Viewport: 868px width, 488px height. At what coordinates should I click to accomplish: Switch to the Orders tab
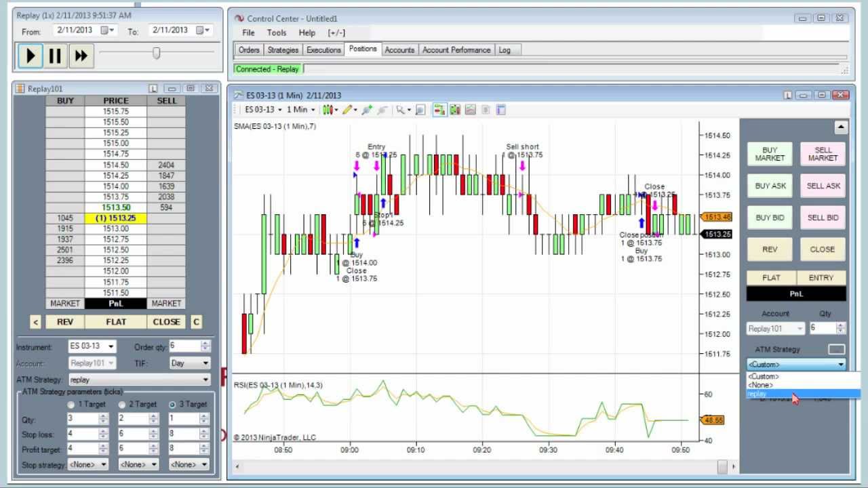click(x=249, y=50)
